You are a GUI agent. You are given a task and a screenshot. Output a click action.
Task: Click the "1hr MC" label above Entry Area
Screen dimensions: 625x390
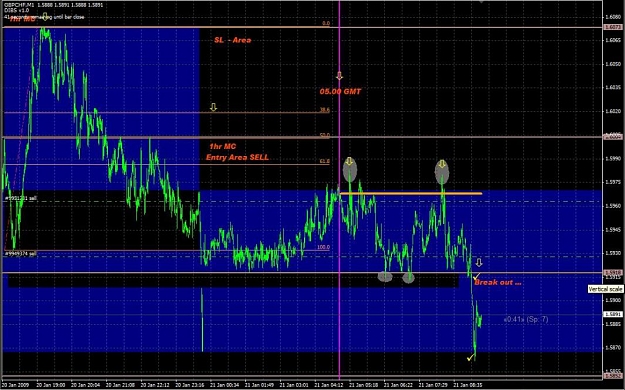click(222, 146)
